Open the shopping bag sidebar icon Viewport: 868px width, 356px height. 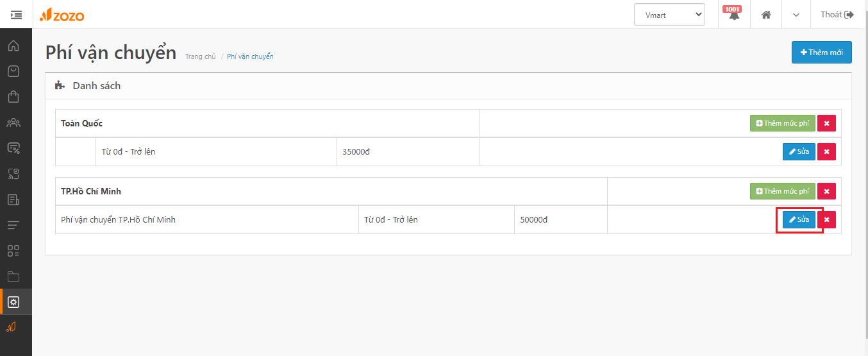coord(13,97)
